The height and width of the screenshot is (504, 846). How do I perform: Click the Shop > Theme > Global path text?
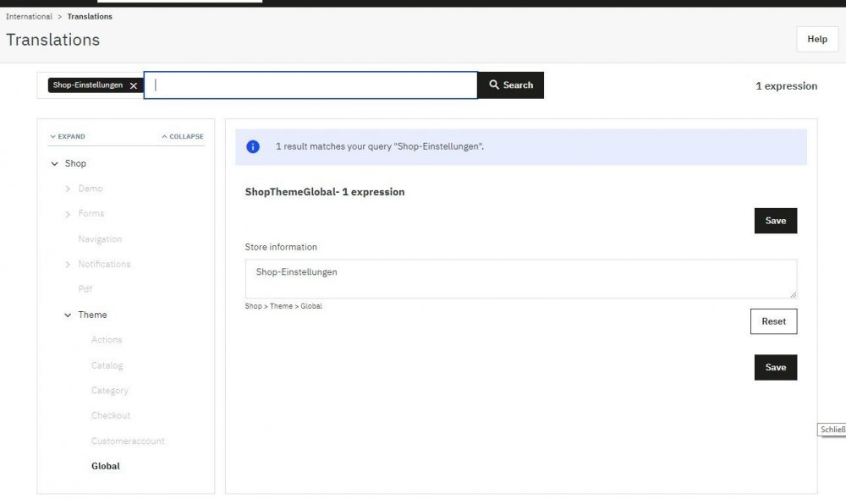[283, 306]
